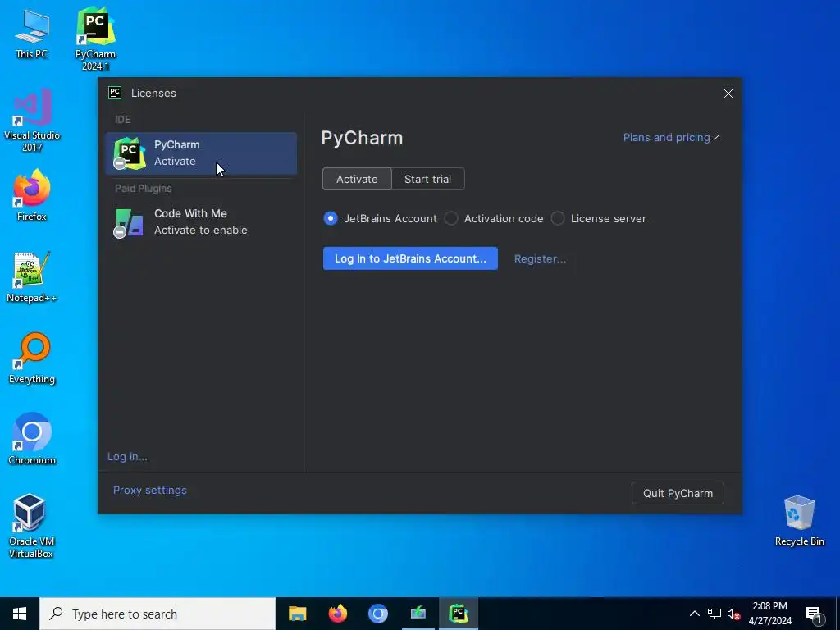Click Log In to JetBrains Account button

(410, 258)
